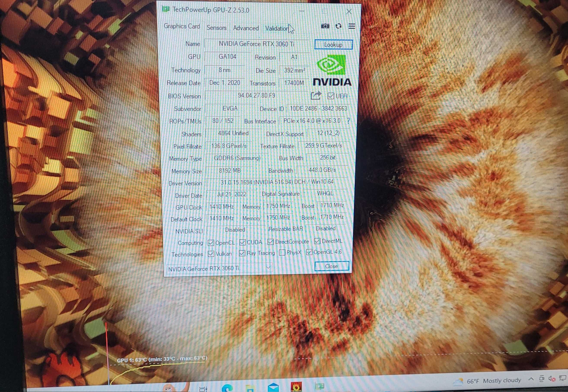Click the Pixel Fillrate value 136.8 GPixel/s
568x392 pixels.
(229, 146)
